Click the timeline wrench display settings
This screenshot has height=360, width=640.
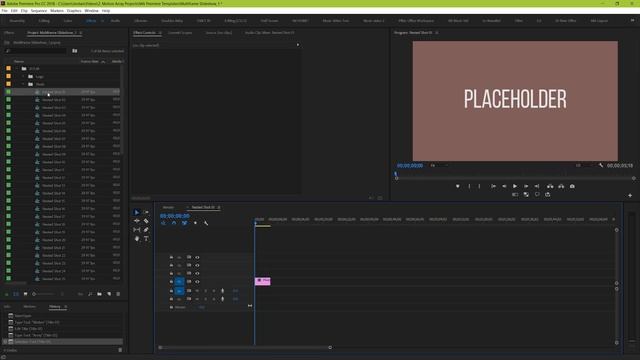click(206, 223)
